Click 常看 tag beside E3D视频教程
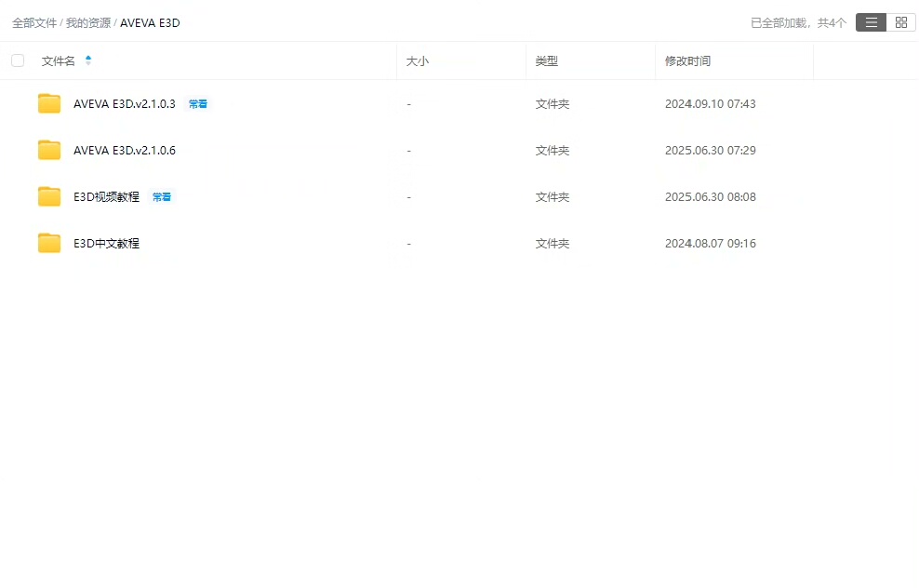This screenshot has height=588, width=919. click(x=161, y=197)
